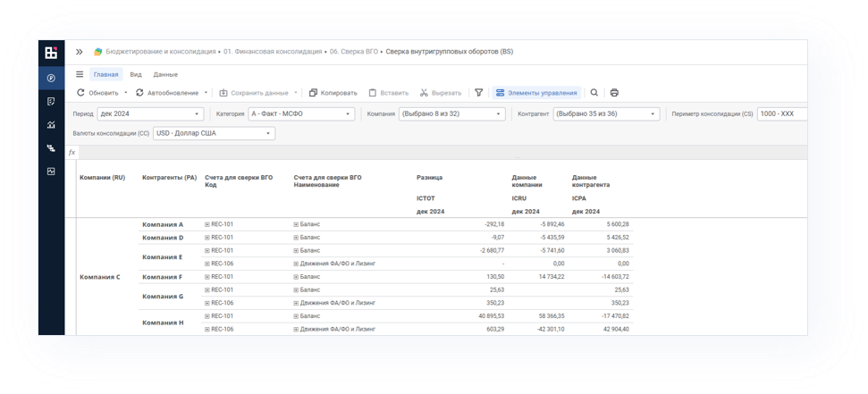Click the fx formula icon
The width and height of the screenshot is (868, 394).
click(72, 152)
